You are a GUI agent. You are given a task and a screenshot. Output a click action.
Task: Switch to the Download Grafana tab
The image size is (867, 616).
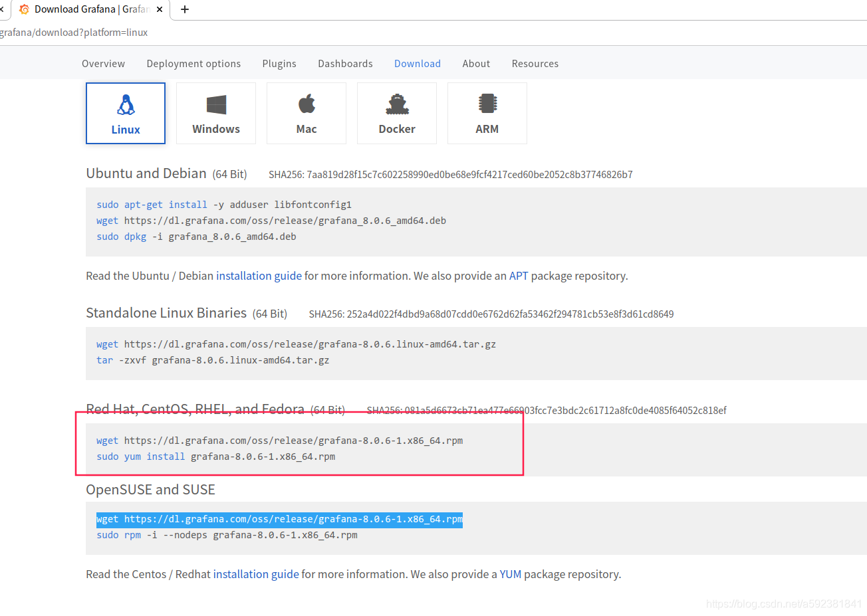coord(91,9)
